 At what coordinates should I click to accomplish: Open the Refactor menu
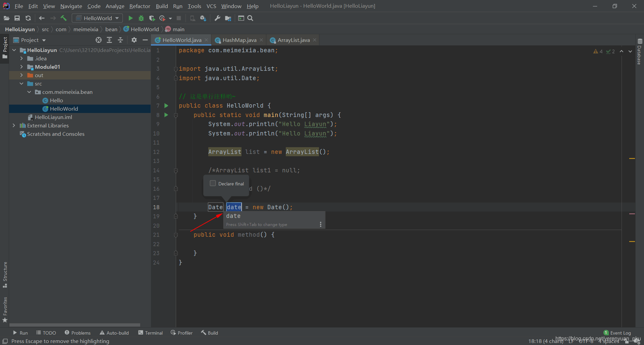click(x=140, y=6)
